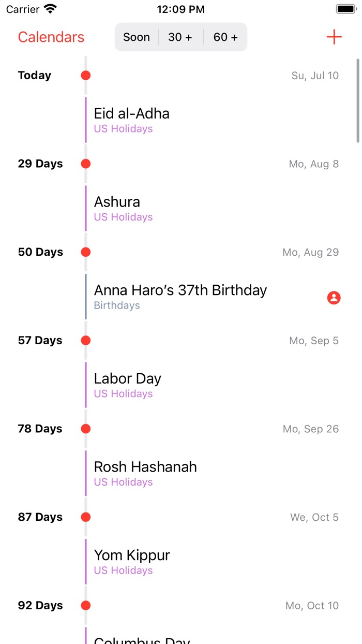362x644 pixels.
Task: Switch to the 60+ filter view
Action: [x=224, y=37]
